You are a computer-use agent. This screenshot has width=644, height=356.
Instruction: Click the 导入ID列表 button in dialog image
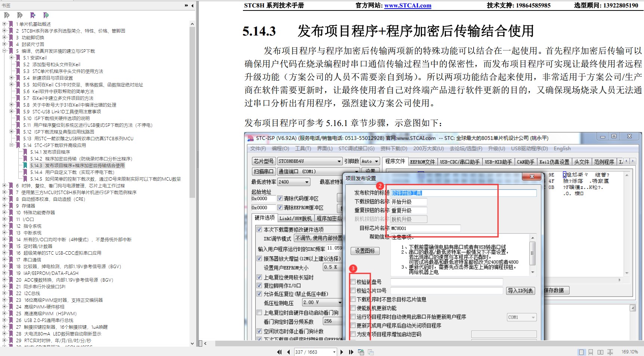point(520,291)
